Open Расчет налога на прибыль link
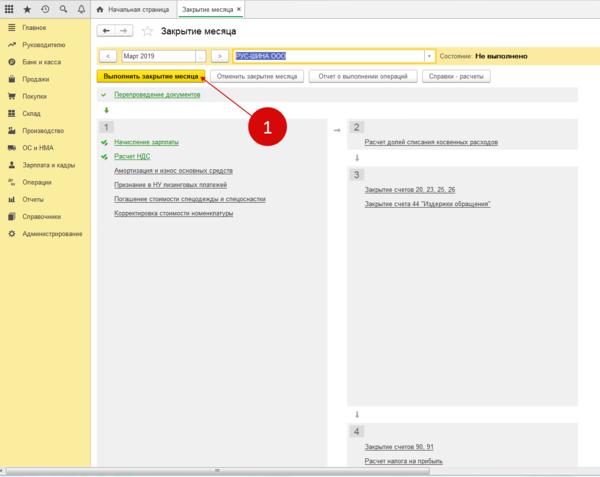Screen dimensions: 600x477 click(403, 461)
